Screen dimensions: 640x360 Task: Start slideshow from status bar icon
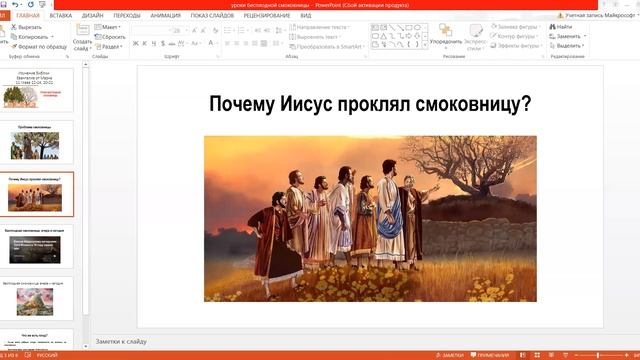point(566,355)
